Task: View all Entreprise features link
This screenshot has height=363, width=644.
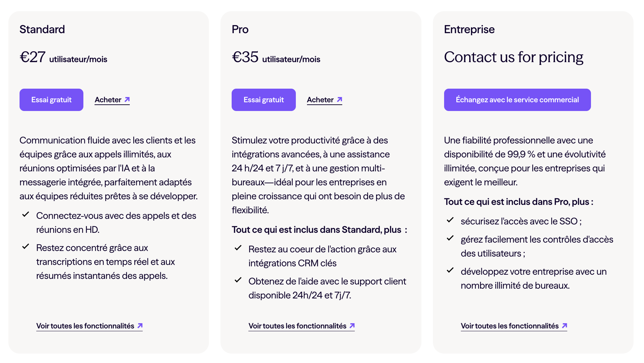Action: [x=510, y=326]
